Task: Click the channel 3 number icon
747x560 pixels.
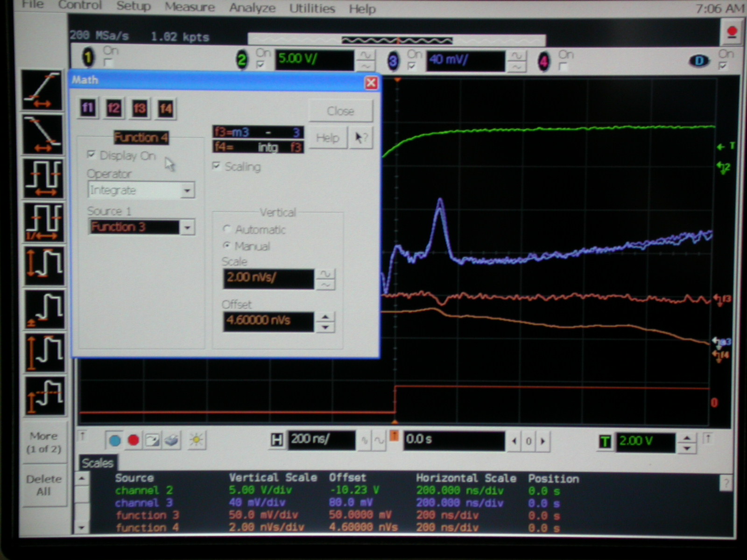Action: tap(393, 61)
